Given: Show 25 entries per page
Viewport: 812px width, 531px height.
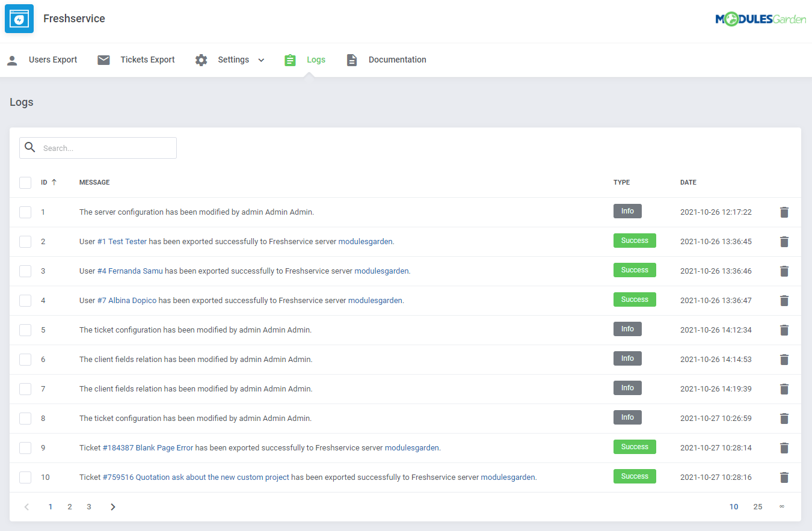Looking at the screenshot, I should pyautogui.click(x=758, y=507).
